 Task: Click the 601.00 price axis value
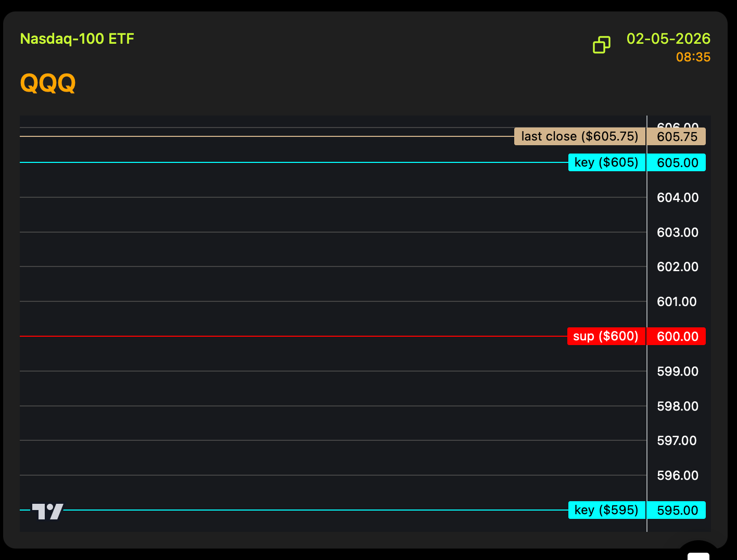(x=677, y=301)
